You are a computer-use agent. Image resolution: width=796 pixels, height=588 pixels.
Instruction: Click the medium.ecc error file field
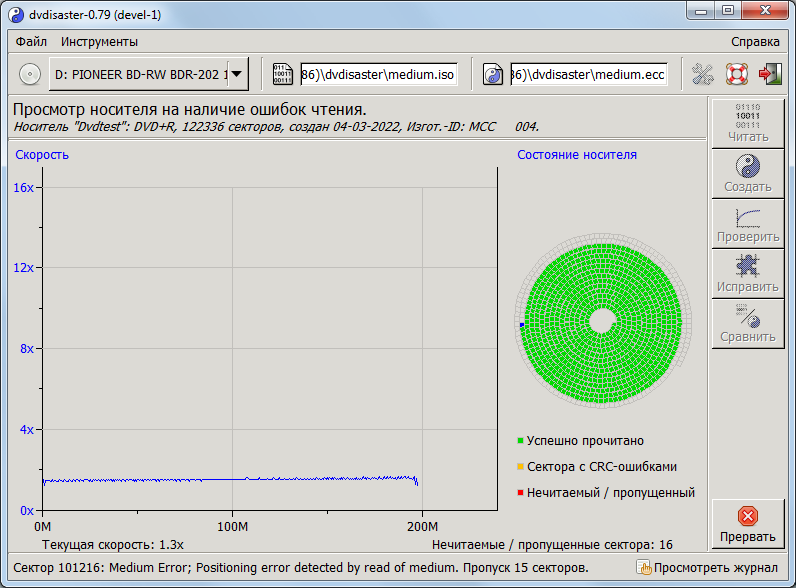point(589,74)
